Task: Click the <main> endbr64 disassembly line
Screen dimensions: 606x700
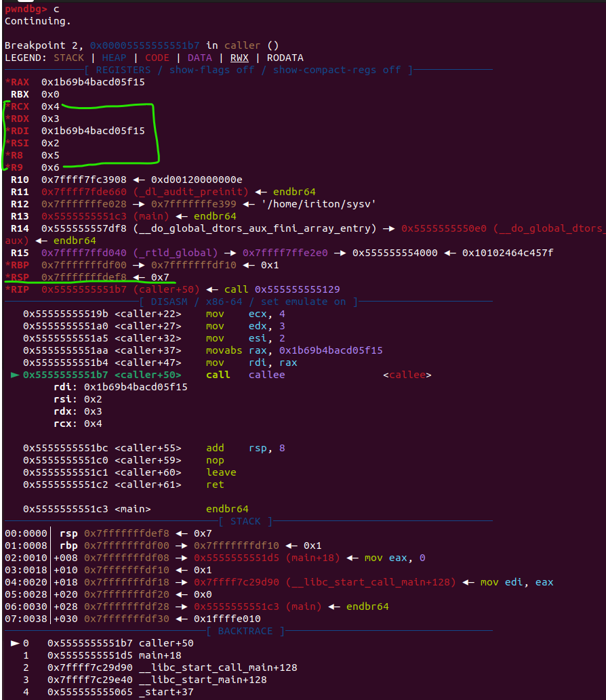Action: pyautogui.click(x=136, y=509)
